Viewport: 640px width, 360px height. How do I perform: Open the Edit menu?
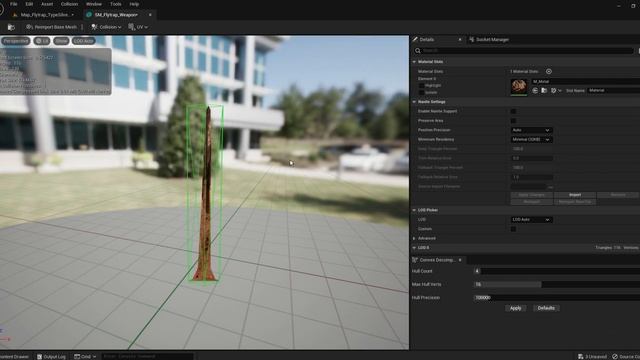coord(29,4)
